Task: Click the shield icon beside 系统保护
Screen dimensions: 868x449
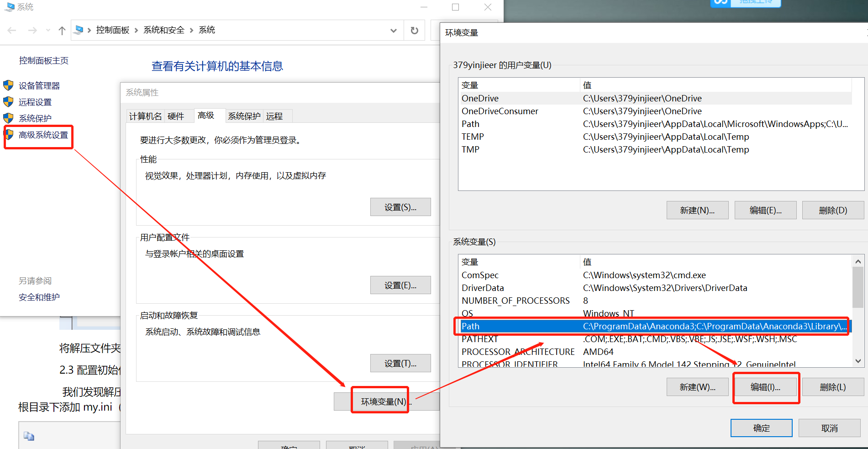Action: [8, 118]
